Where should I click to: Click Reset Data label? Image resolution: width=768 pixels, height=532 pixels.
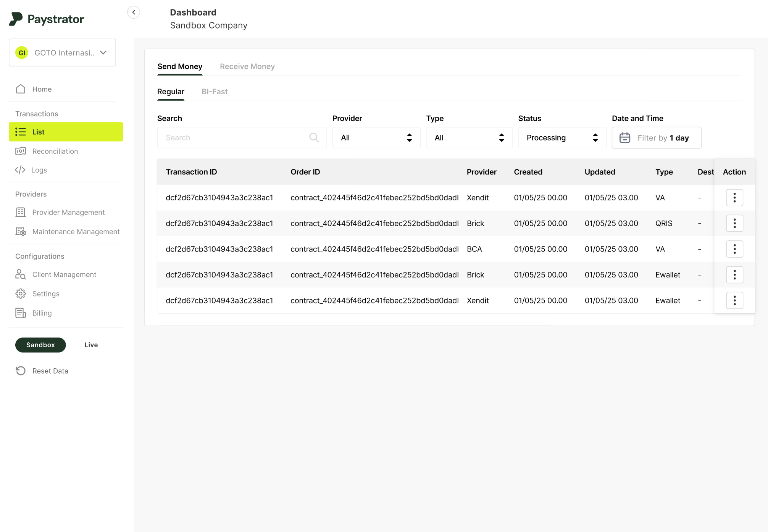[x=50, y=371]
